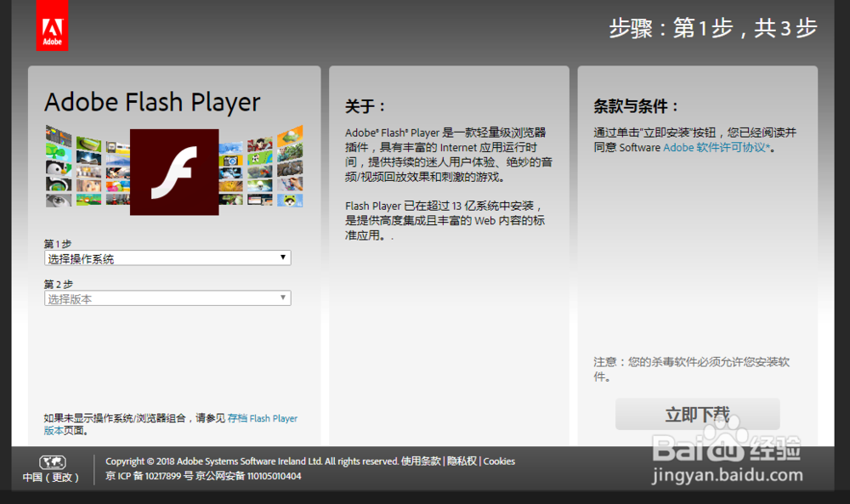Click the Copyright © 2018 Adobe Systems text
Viewport: 850px width, 504px height.
click(252, 462)
